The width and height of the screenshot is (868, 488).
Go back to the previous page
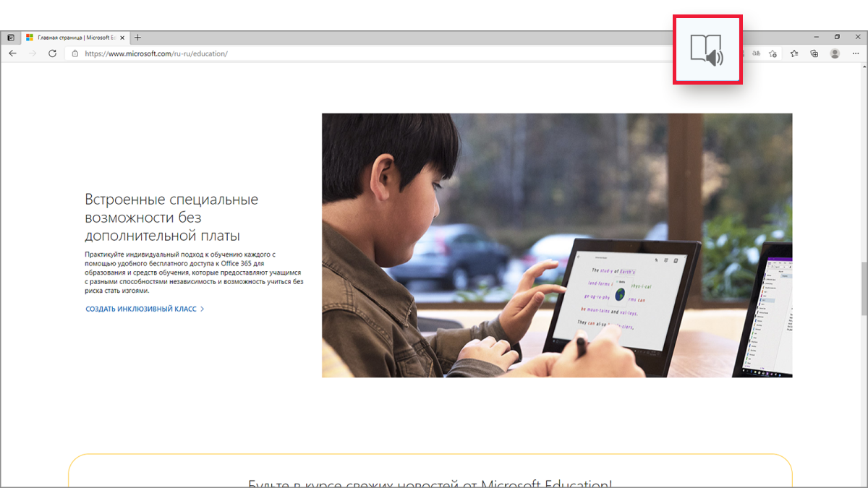[13, 53]
